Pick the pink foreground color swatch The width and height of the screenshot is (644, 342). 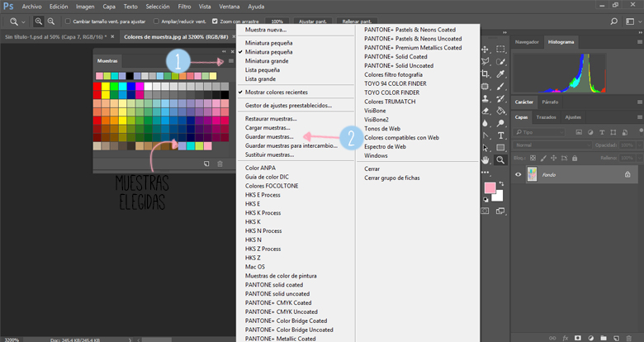(489, 188)
